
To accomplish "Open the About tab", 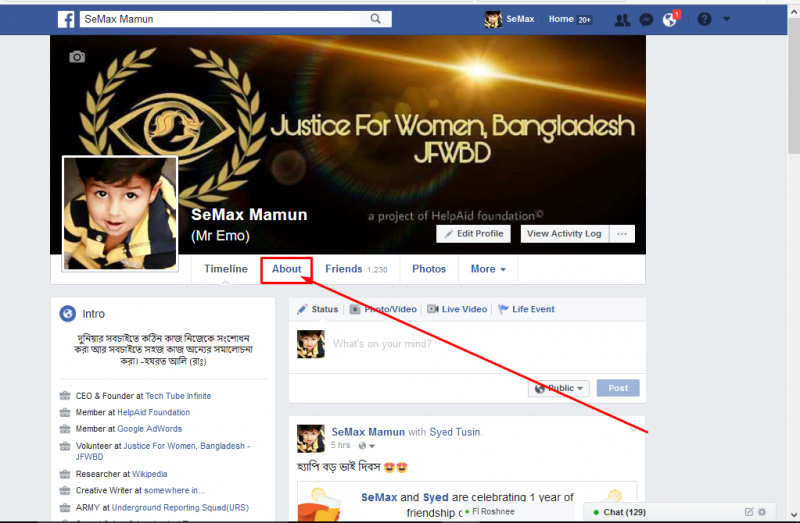I will 286,269.
